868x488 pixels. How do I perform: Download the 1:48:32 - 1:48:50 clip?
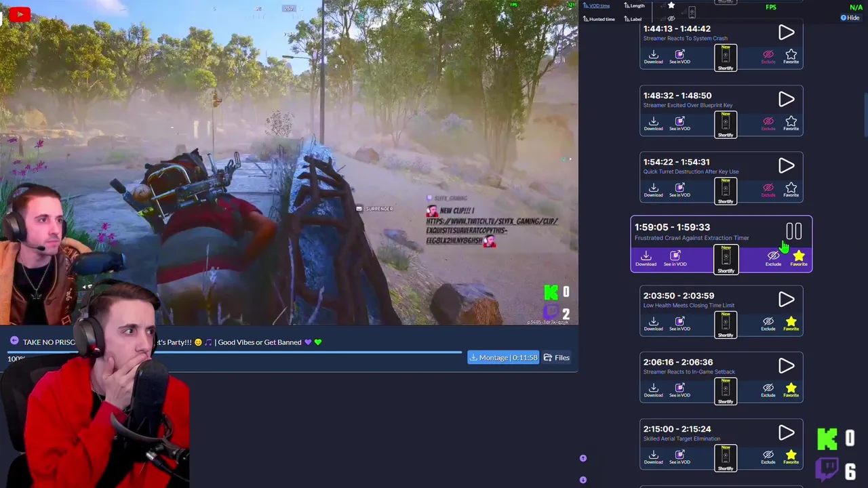(653, 124)
